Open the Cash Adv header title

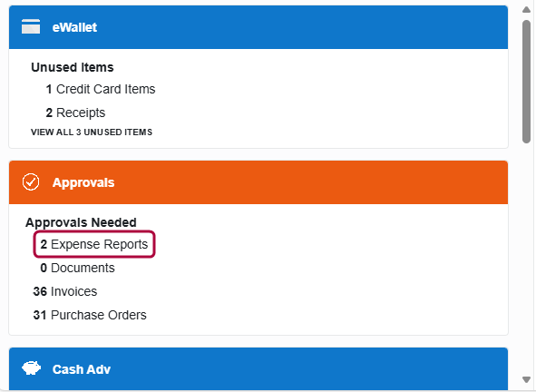[82, 369]
